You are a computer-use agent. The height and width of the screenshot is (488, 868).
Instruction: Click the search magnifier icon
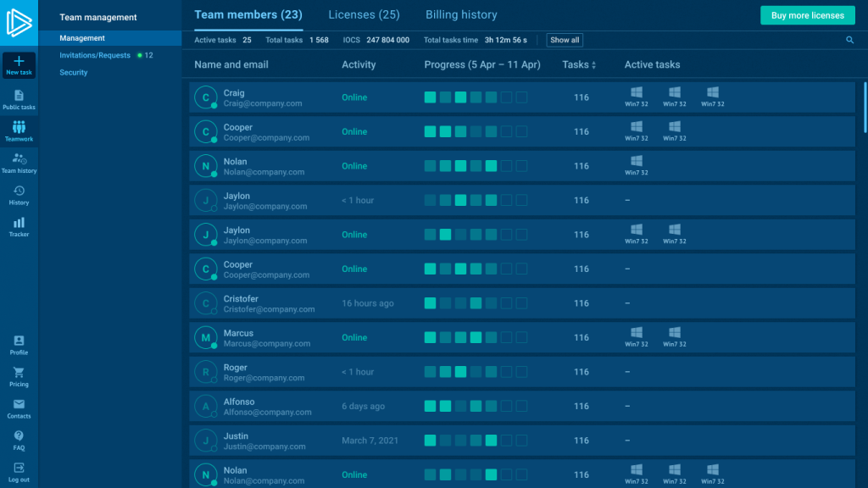pyautogui.click(x=850, y=40)
